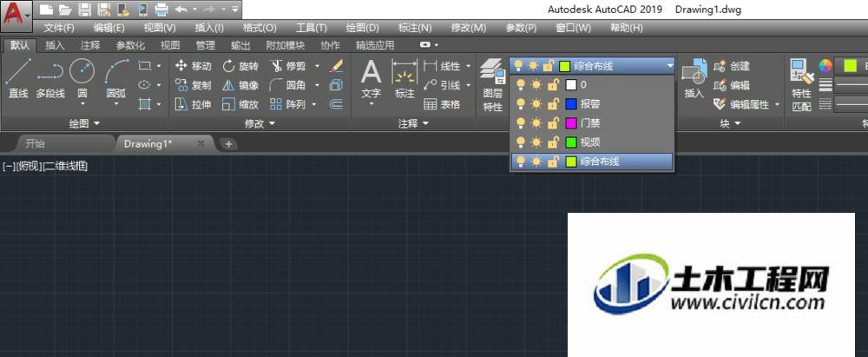Click the Move (移动) tool

tap(194, 67)
